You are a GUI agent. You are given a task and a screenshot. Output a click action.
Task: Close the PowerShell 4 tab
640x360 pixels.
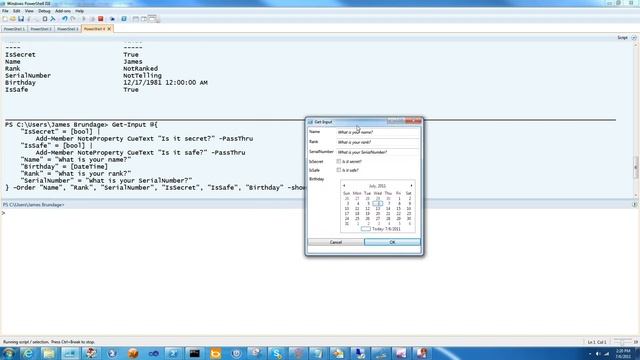click(x=109, y=29)
